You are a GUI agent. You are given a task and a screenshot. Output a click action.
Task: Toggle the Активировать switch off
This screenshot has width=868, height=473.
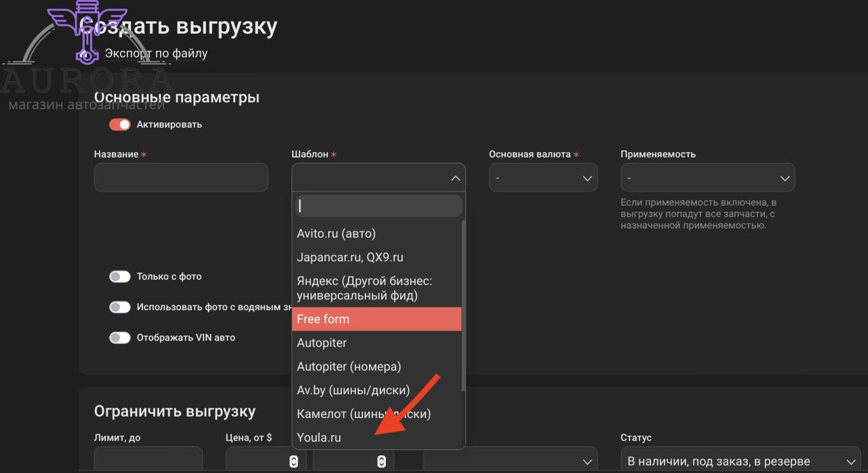click(120, 125)
